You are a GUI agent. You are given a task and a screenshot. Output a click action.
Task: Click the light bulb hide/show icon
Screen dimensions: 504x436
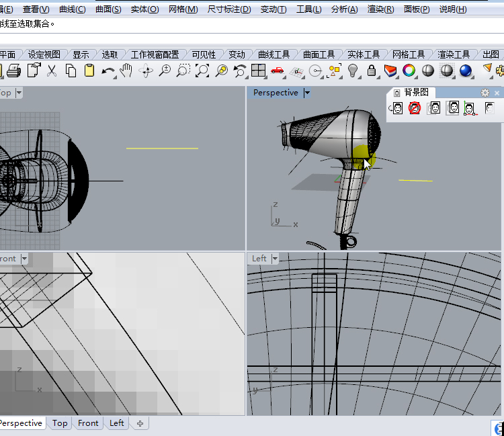click(352, 71)
